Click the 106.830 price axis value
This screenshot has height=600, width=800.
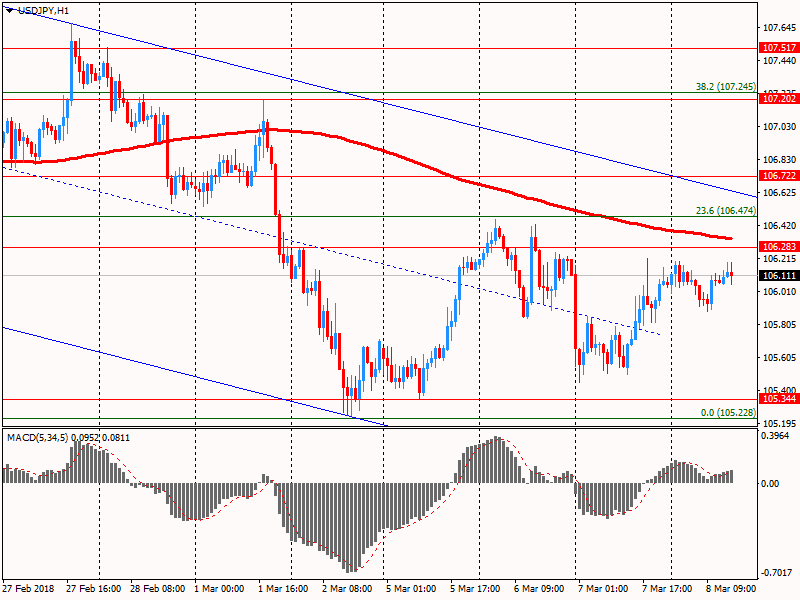(x=779, y=160)
